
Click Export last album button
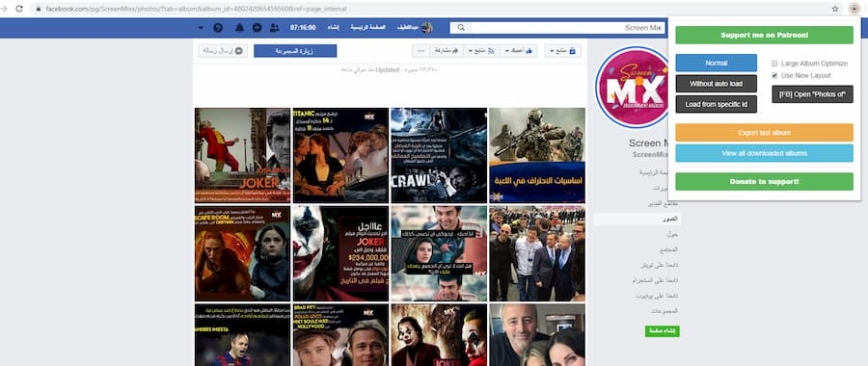click(x=764, y=133)
